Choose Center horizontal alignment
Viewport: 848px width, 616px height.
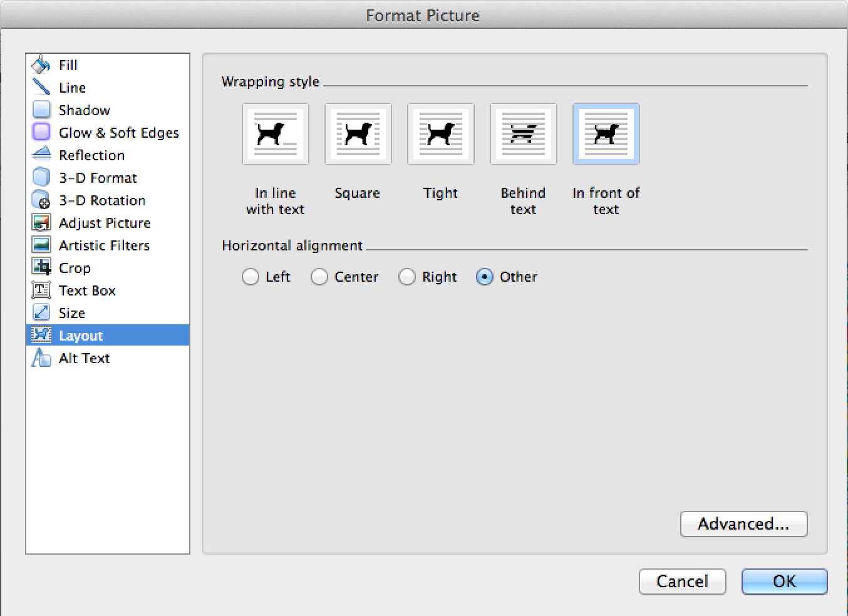(319, 277)
